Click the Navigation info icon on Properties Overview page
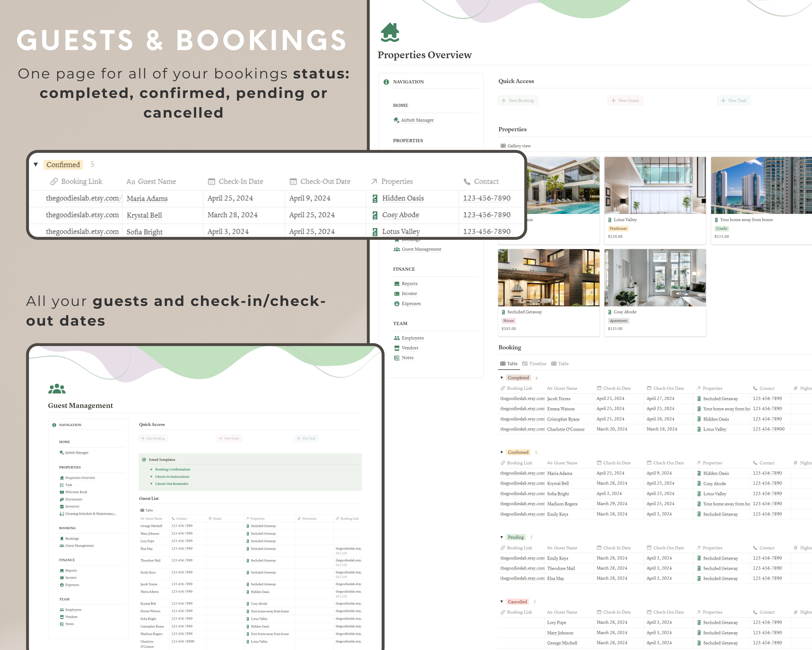The width and height of the screenshot is (812, 650). pyautogui.click(x=386, y=82)
